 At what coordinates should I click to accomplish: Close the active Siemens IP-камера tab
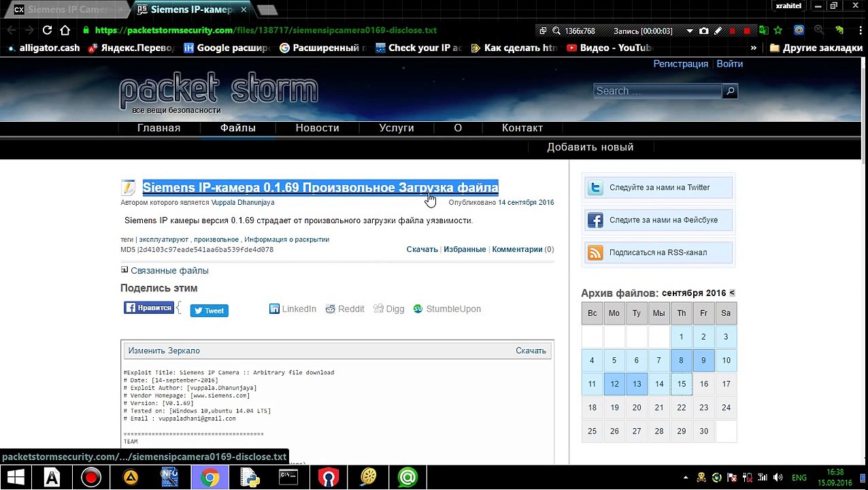point(244,10)
